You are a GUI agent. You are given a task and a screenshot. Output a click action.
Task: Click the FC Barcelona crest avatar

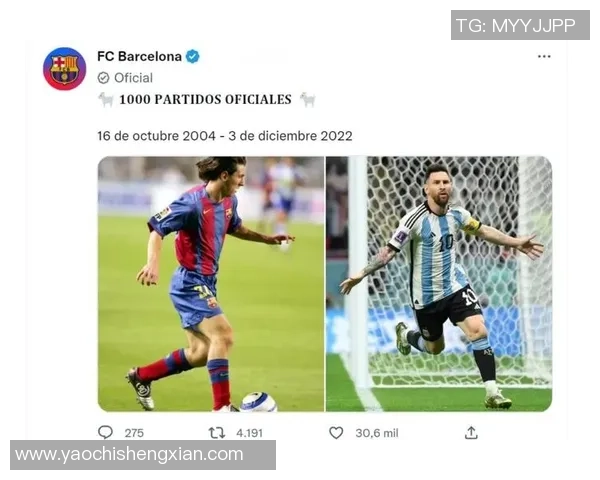coord(64,69)
